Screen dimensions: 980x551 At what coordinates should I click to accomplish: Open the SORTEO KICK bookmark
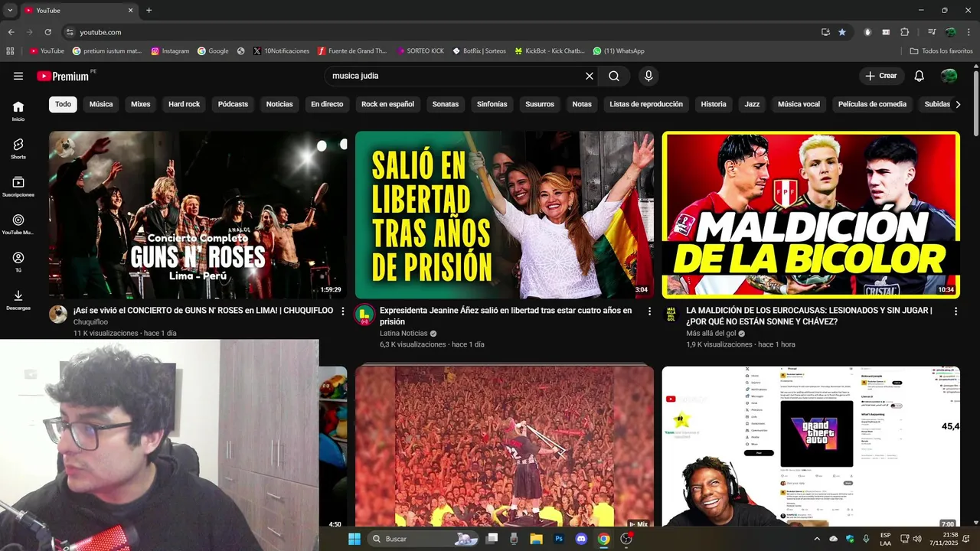pos(420,51)
